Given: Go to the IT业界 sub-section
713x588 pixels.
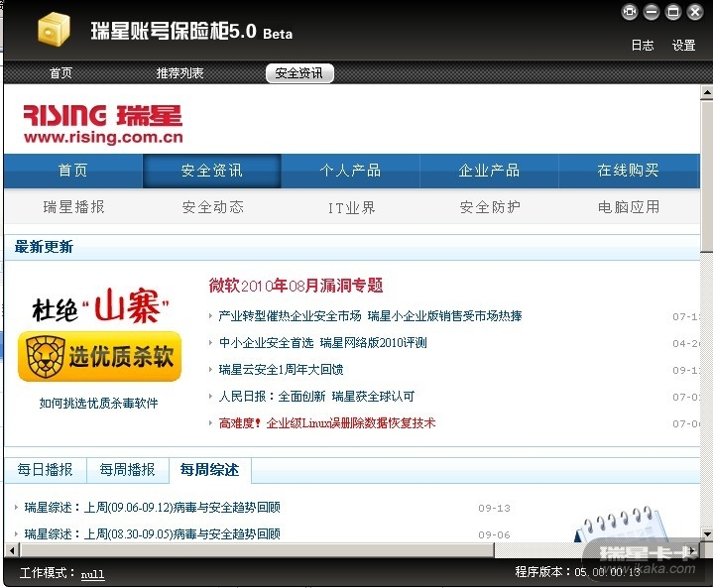Looking at the screenshot, I should click(x=351, y=208).
